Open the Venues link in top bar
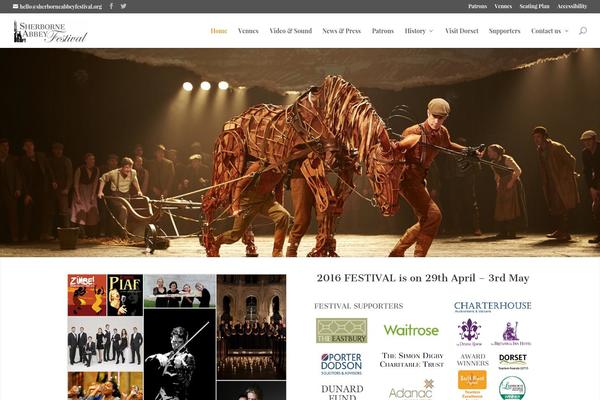 503,6
